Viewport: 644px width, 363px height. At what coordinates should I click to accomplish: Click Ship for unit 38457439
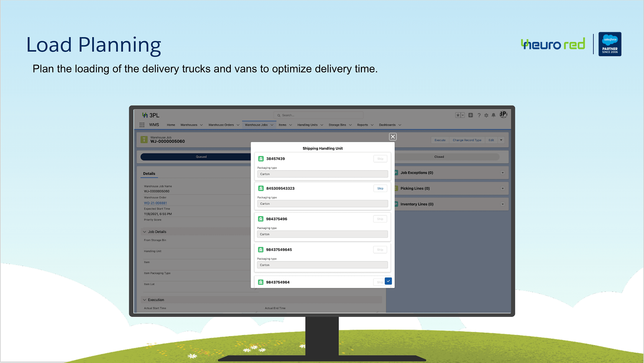(x=380, y=159)
